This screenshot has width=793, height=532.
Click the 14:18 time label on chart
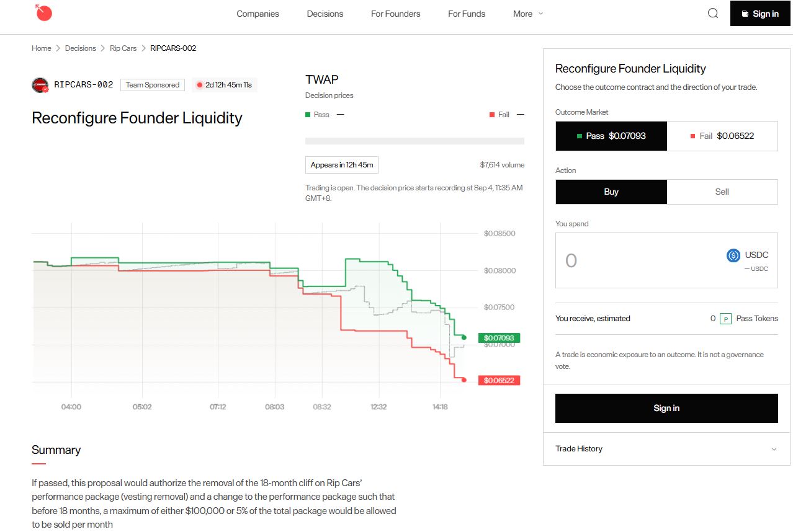[439, 407]
